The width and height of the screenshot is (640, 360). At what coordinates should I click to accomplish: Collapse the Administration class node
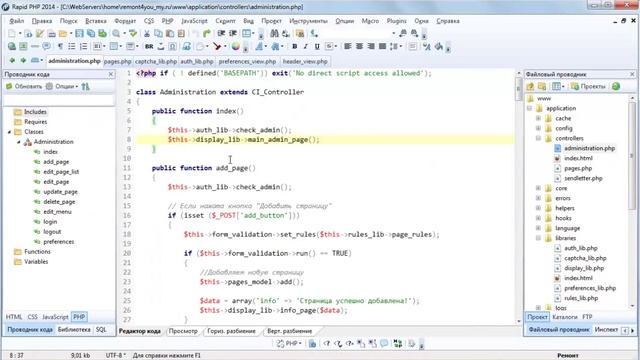[18, 142]
